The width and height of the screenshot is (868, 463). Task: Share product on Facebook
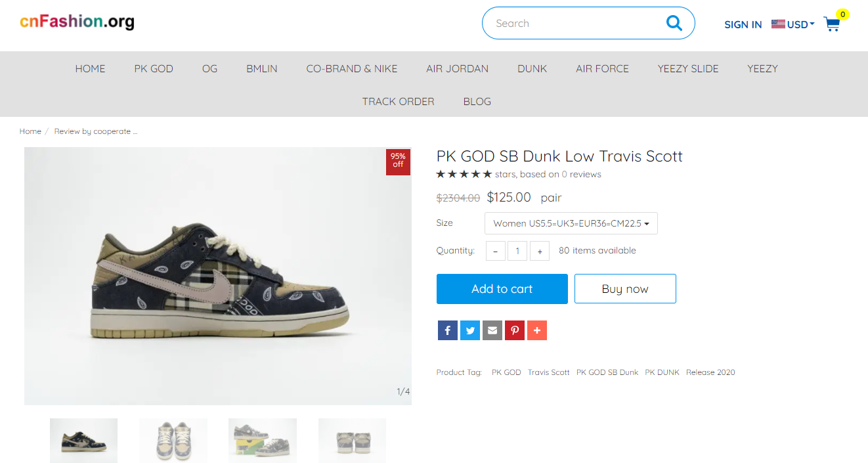click(x=447, y=330)
